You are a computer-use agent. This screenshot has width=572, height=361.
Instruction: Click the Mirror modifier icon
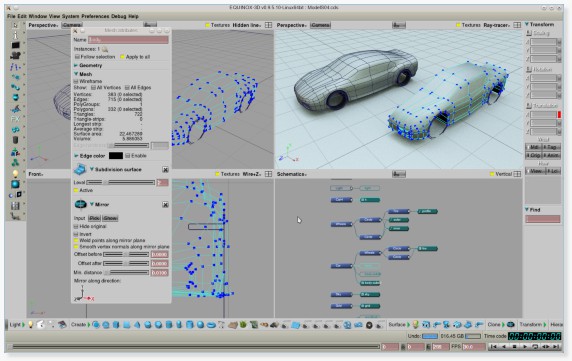[80, 205]
